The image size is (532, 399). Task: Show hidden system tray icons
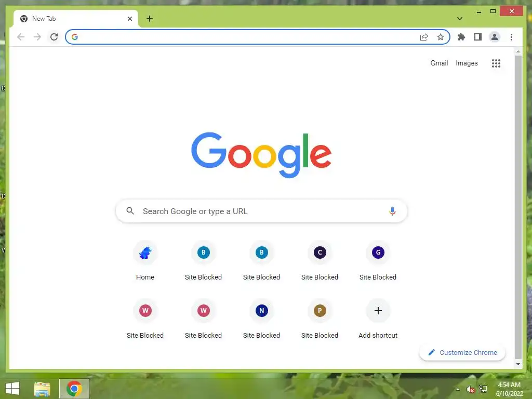pyautogui.click(x=458, y=389)
